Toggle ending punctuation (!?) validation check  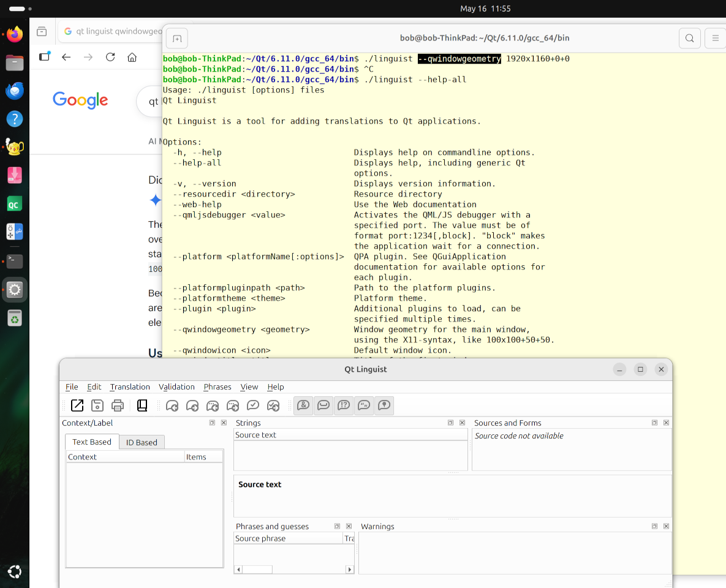click(344, 405)
